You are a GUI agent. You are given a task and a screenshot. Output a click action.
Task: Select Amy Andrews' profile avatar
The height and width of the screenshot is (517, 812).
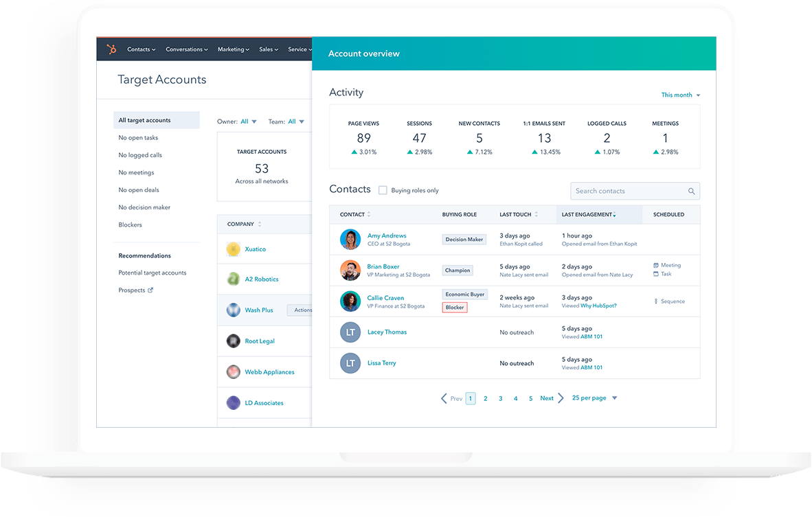pyautogui.click(x=350, y=239)
